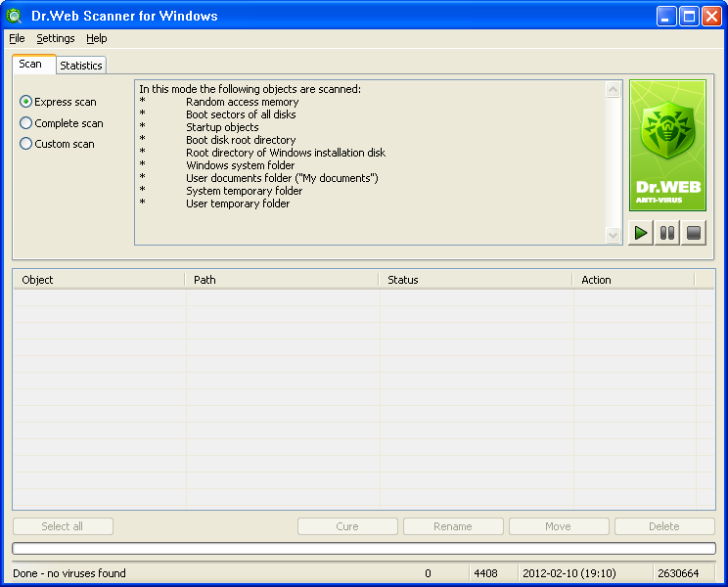Screen dimensions: 728x587
Task: Click the scan progress bar
Action: (364, 549)
